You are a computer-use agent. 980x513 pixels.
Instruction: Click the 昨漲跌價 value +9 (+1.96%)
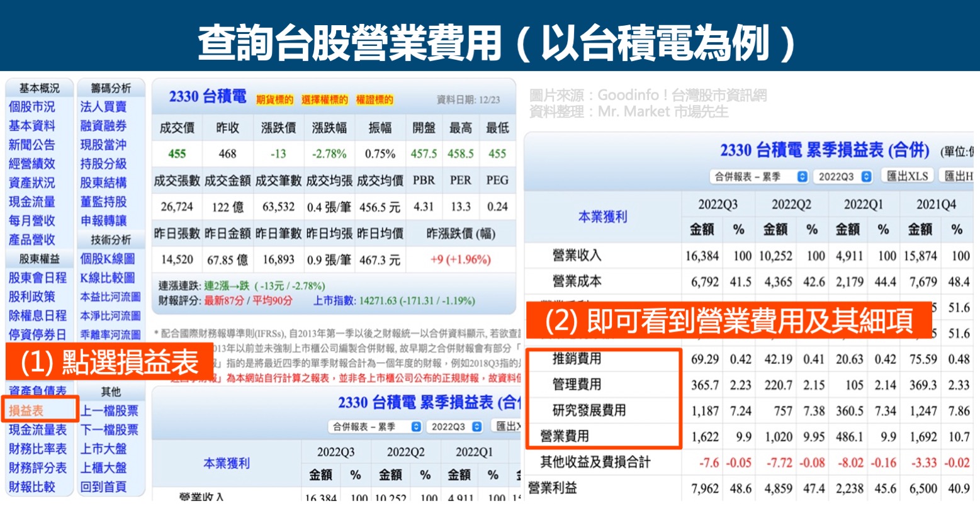pos(460,259)
